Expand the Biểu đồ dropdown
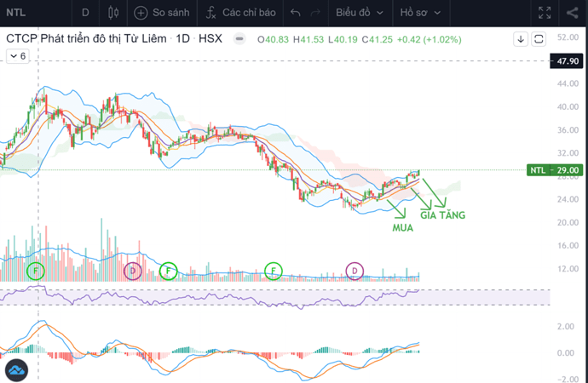 (x=360, y=13)
